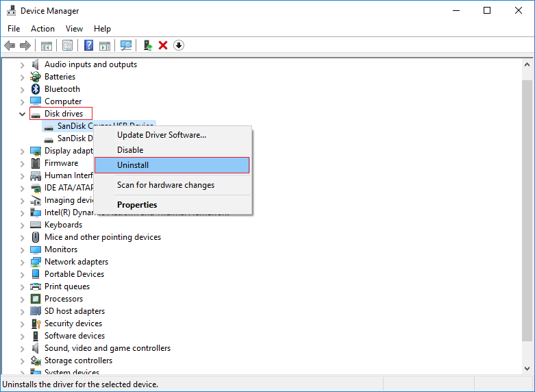Click the Bluetooth category icon
535x392 pixels.
36,89
